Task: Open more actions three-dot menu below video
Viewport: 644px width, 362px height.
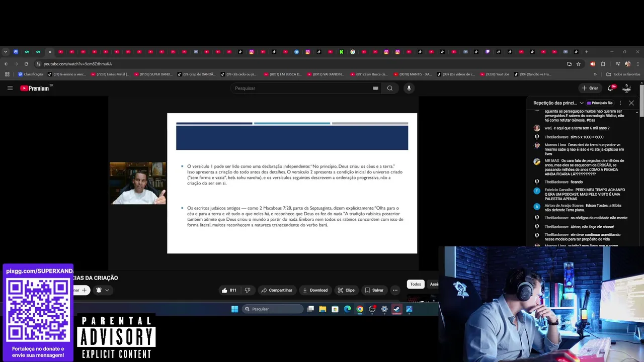Action: click(x=395, y=290)
